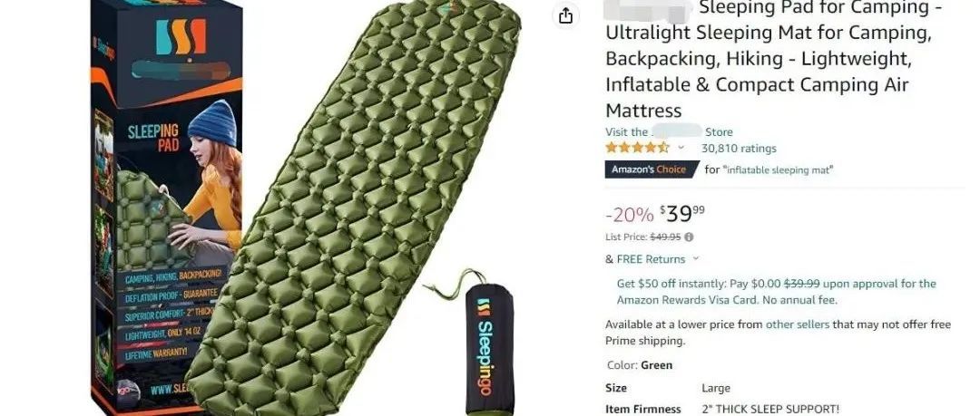Click the product box packaging image
Viewport: 980px width, 416px height.
point(167,208)
